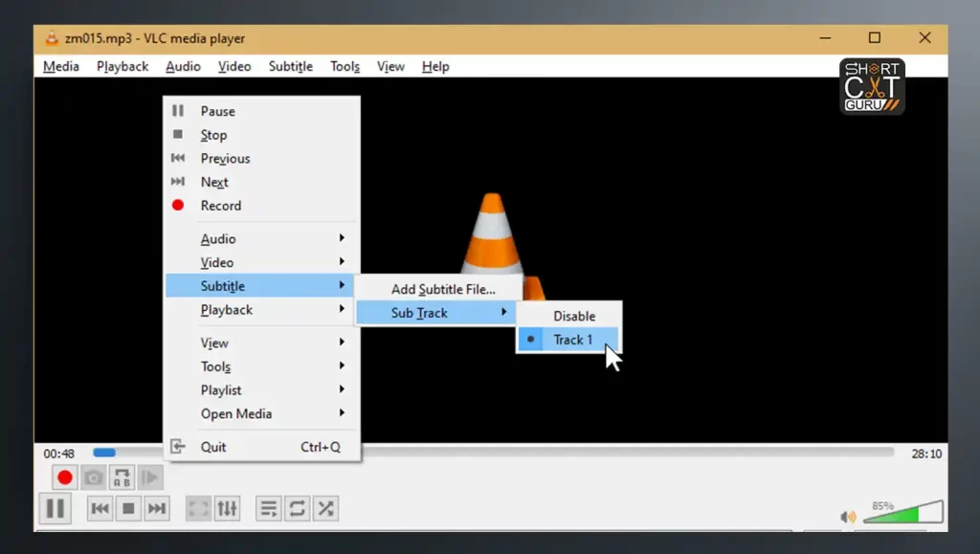Screen dimensions: 980x554
Task: Toggle loop repeat mode button
Action: click(x=298, y=508)
